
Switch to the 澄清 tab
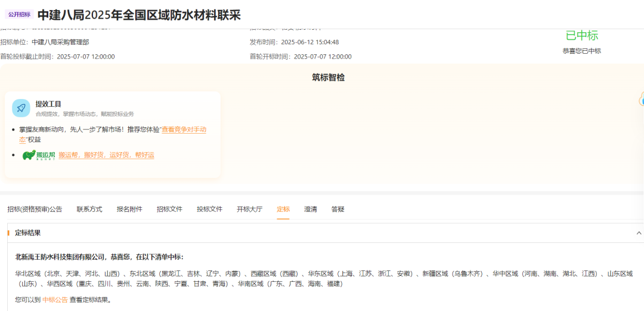311,209
